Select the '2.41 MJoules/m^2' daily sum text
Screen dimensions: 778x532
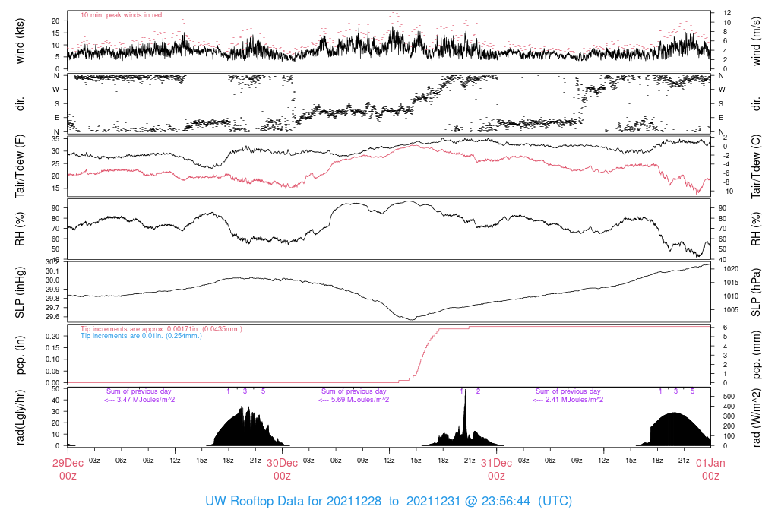pyautogui.click(x=574, y=400)
